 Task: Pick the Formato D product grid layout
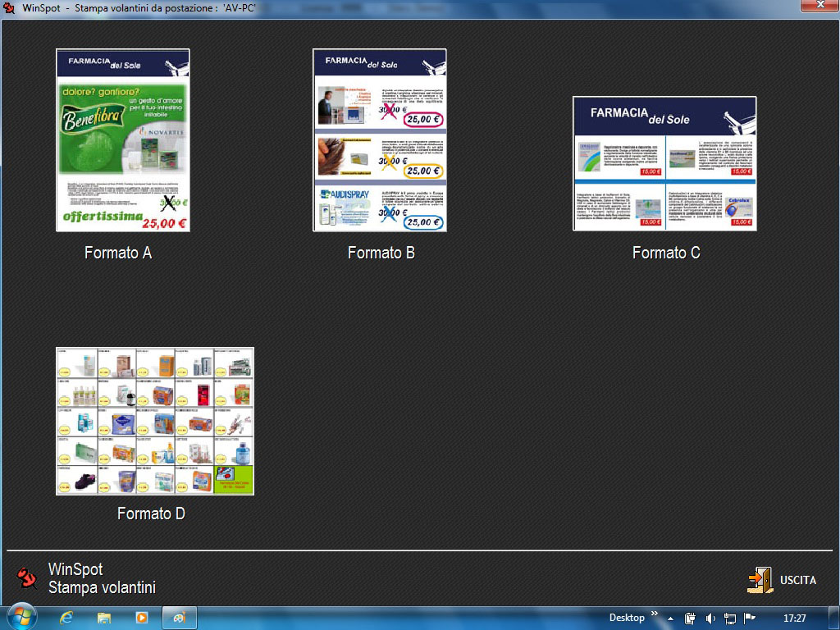(155, 421)
